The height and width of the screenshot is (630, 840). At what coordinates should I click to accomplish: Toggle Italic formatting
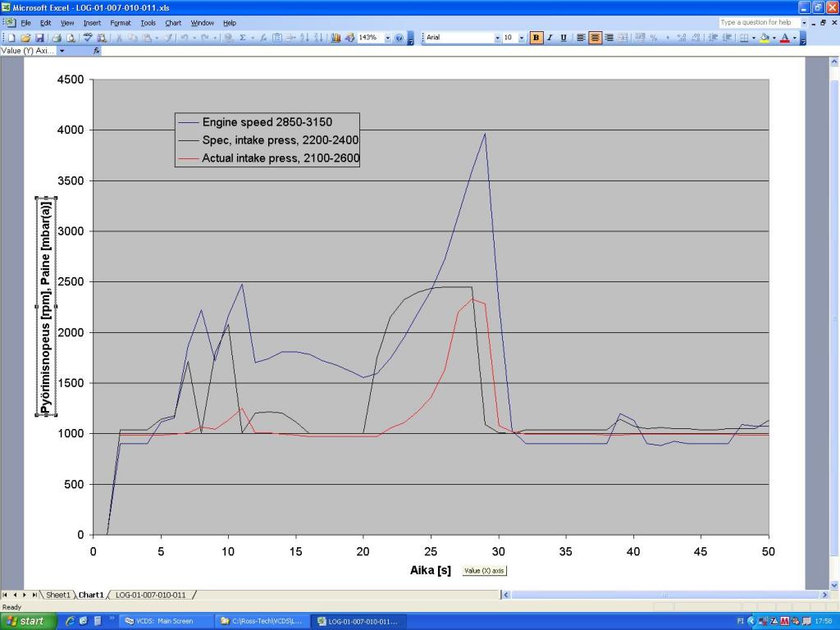[x=550, y=38]
